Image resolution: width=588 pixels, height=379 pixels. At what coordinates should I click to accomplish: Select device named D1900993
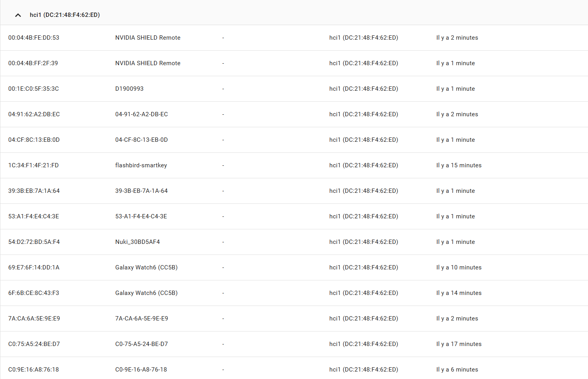tap(129, 89)
